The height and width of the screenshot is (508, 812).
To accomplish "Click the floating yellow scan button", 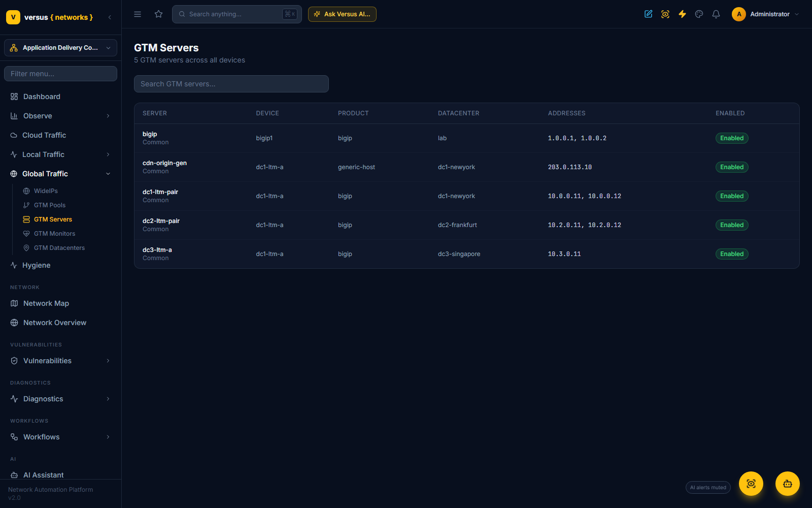I will [751, 484].
